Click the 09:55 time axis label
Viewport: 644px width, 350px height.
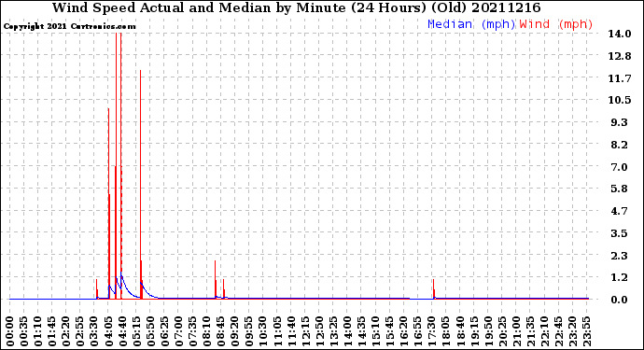pyautogui.click(x=249, y=330)
